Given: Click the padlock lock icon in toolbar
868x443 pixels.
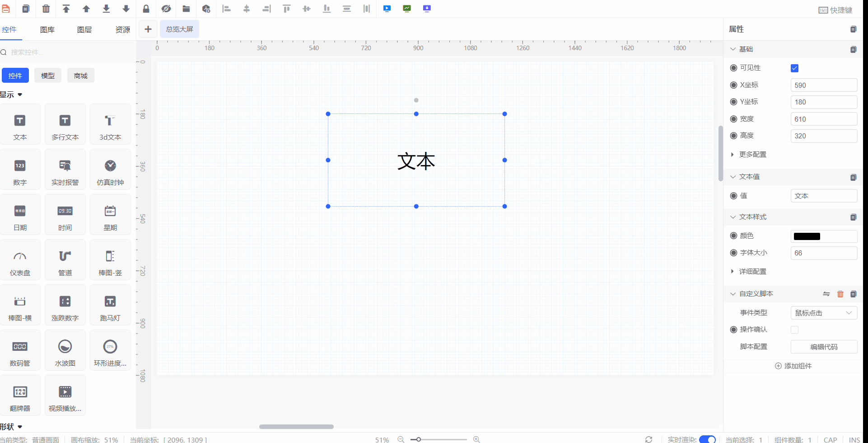Looking at the screenshot, I should [146, 9].
